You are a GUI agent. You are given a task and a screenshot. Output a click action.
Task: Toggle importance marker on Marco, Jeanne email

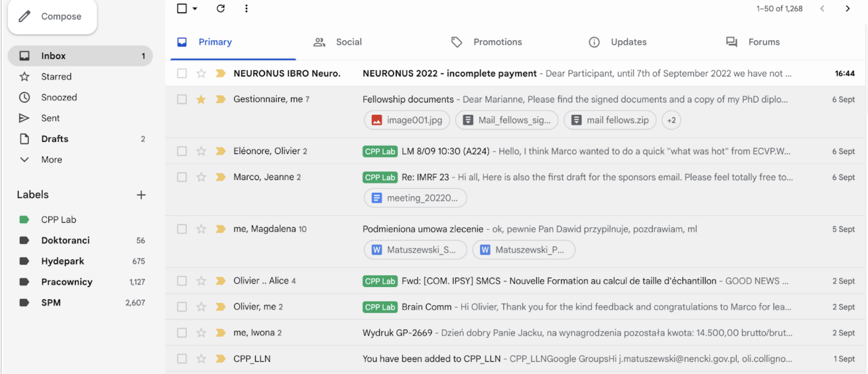[221, 177]
